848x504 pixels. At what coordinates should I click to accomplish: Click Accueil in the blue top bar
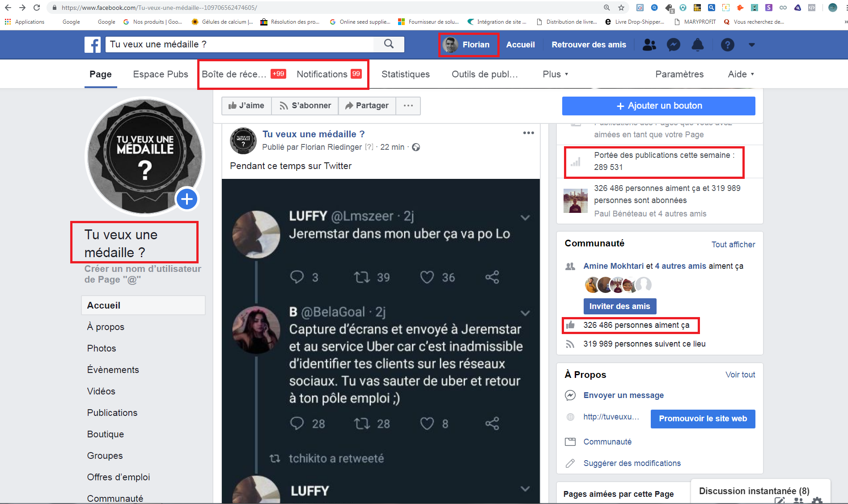pyautogui.click(x=520, y=45)
